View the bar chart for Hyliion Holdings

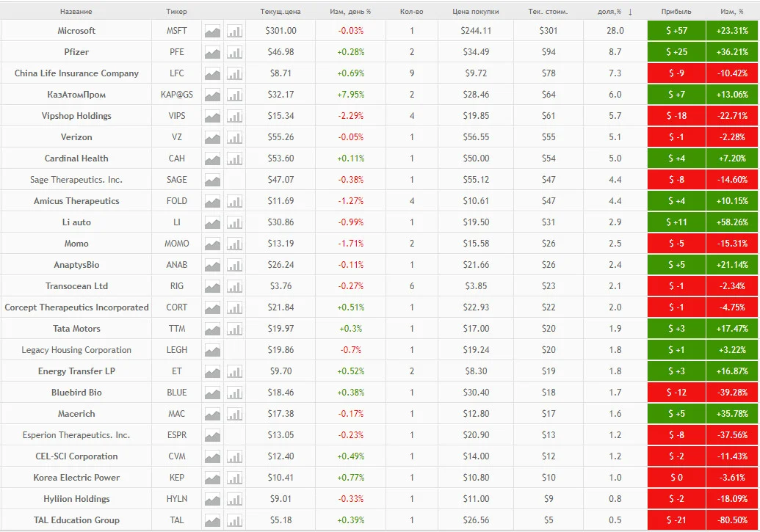(234, 500)
